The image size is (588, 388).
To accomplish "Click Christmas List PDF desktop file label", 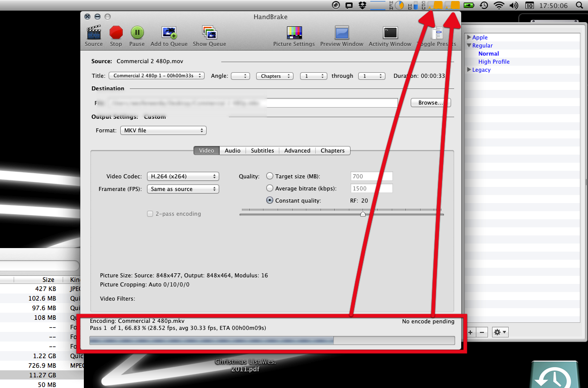I will 245,365.
